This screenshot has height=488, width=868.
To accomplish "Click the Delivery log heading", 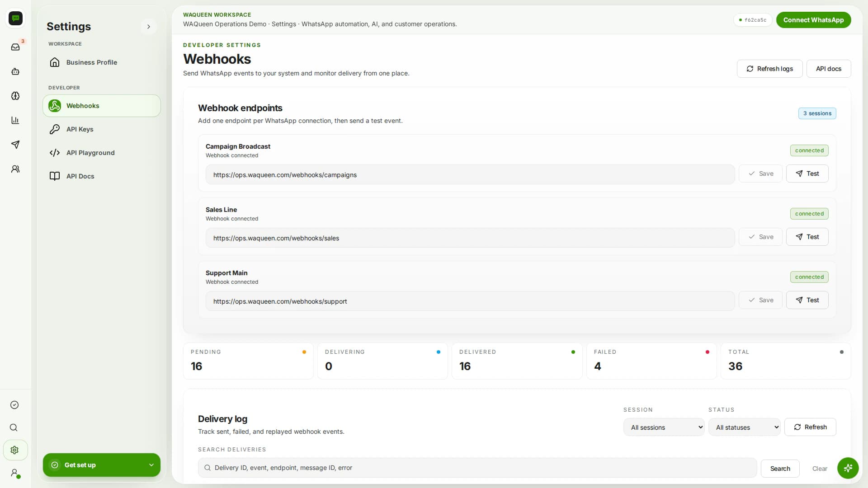I will (222, 419).
